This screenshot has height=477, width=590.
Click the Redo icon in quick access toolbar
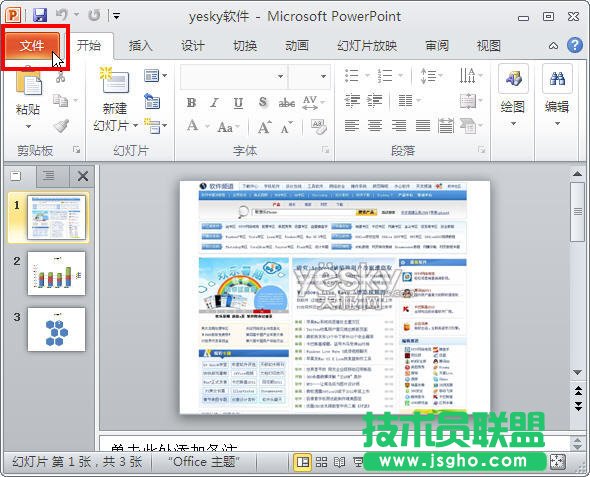coord(94,15)
